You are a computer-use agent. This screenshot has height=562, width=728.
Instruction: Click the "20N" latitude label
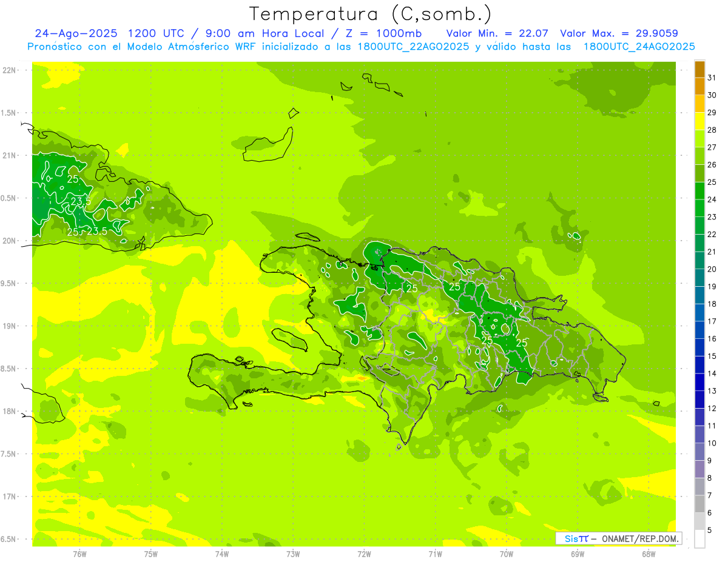tap(9, 241)
